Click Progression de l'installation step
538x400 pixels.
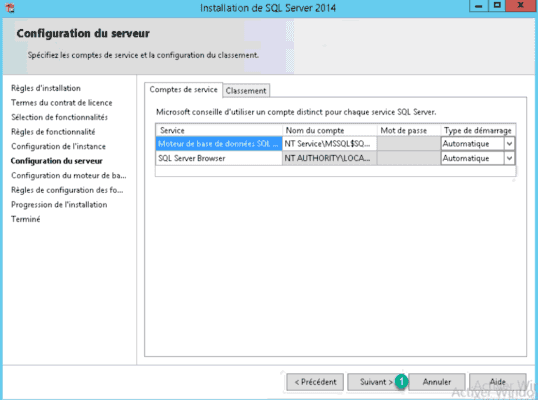(59, 205)
